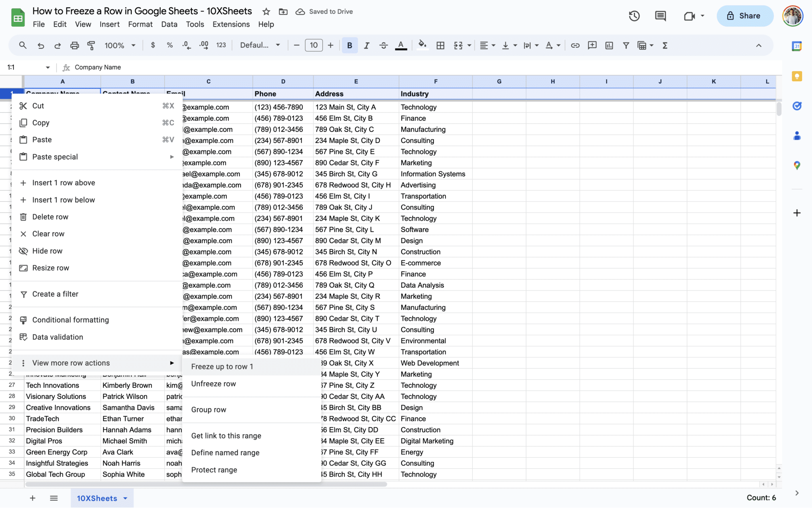This screenshot has height=508, width=812.
Task: Open the text color picker
Action: click(x=401, y=45)
